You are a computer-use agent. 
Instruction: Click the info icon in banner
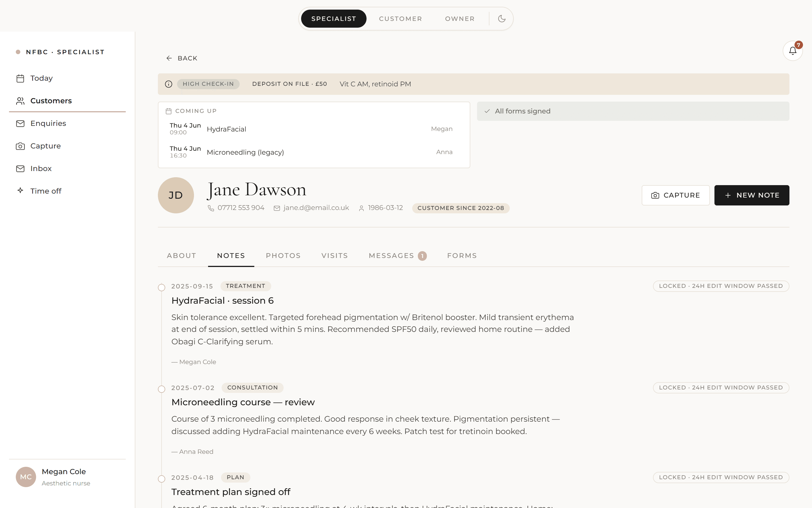(x=168, y=84)
